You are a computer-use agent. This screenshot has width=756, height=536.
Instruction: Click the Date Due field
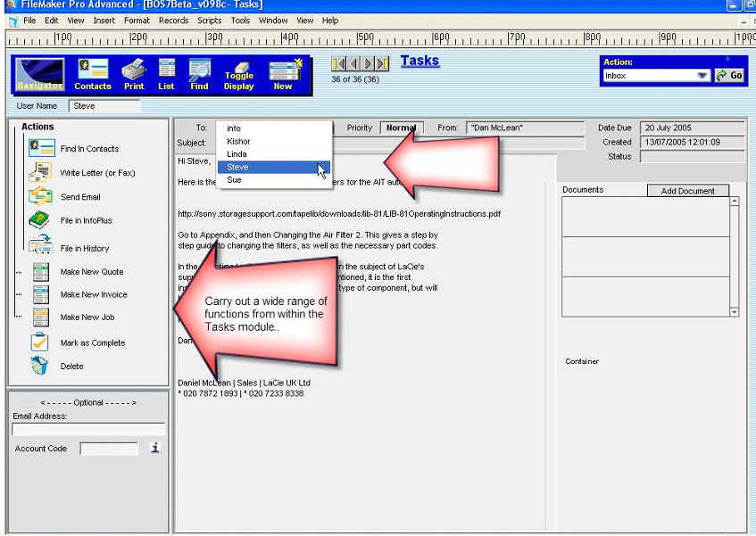(x=692, y=128)
